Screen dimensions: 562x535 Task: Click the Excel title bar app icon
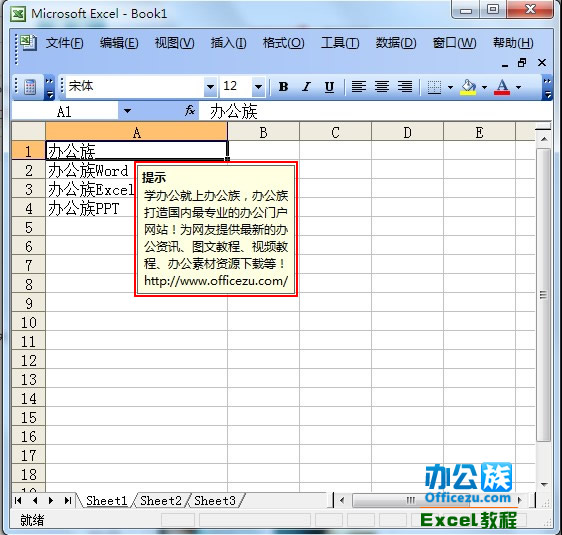click(18, 14)
